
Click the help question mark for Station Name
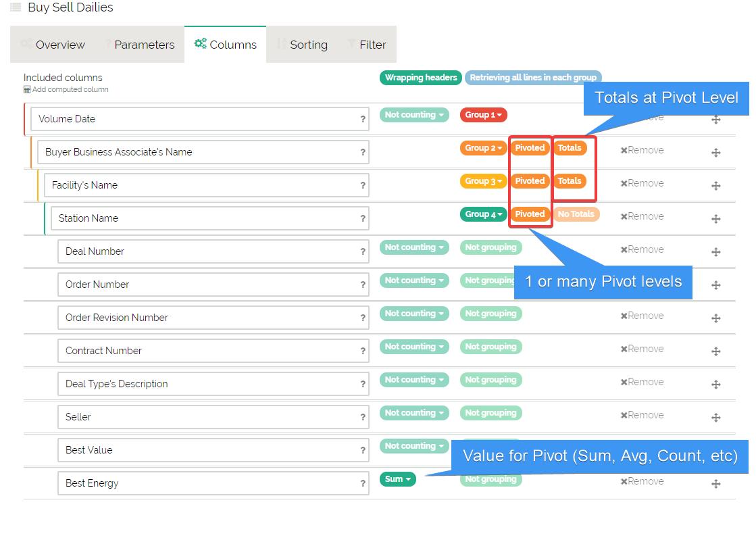(x=363, y=218)
